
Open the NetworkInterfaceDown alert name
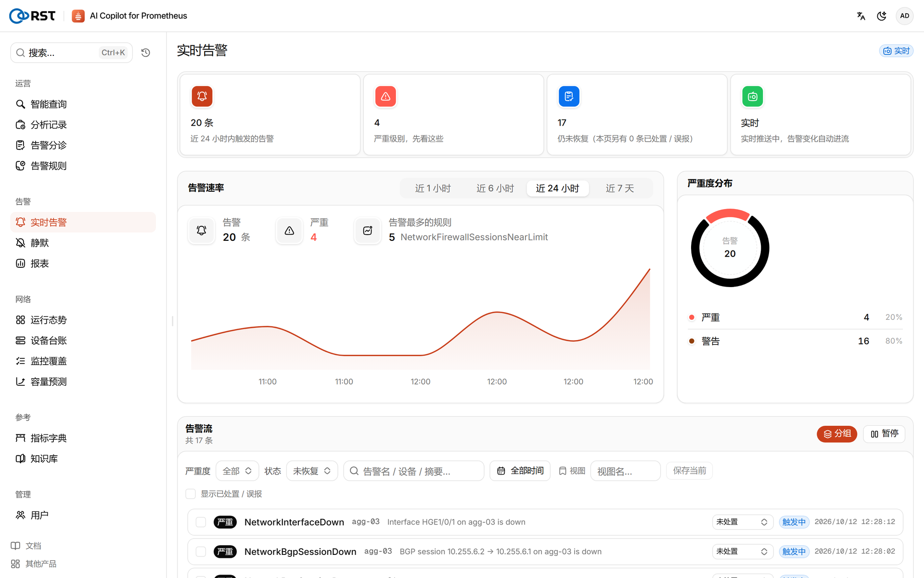tap(294, 522)
